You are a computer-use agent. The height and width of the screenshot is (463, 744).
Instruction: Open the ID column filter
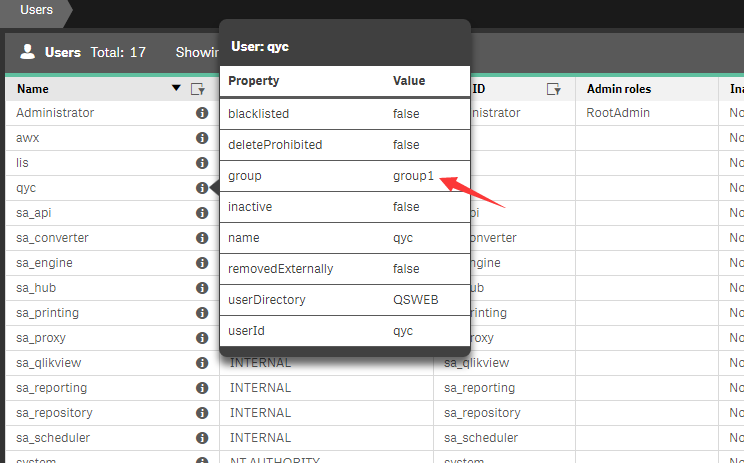click(553, 89)
